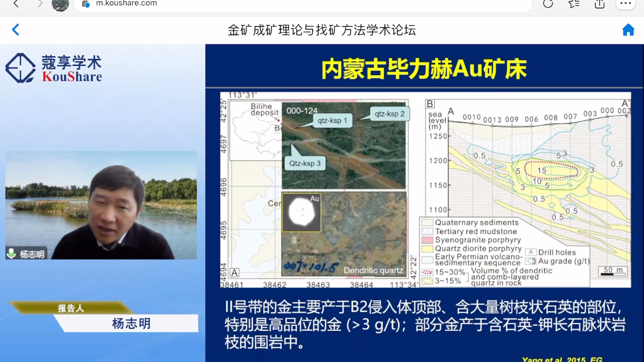The height and width of the screenshot is (362, 644).
Task: Click the Au inset image
Action: 301,212
